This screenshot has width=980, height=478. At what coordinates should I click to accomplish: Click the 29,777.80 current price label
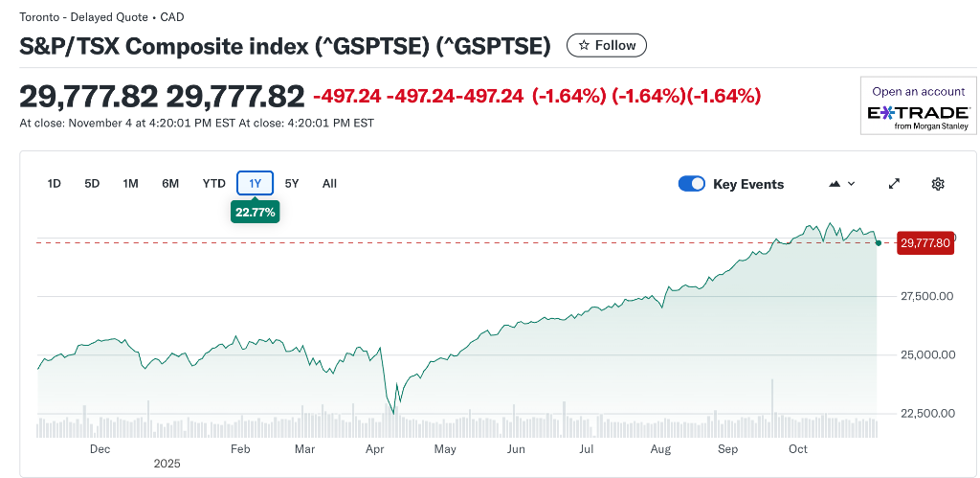[x=924, y=243]
